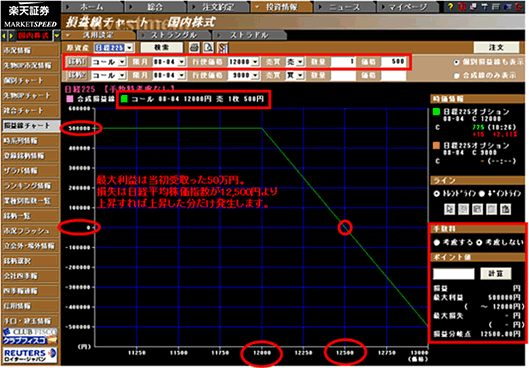Screen dimensions: 529x368
Task: Switch to the ニュース tab
Action: coord(344,7)
